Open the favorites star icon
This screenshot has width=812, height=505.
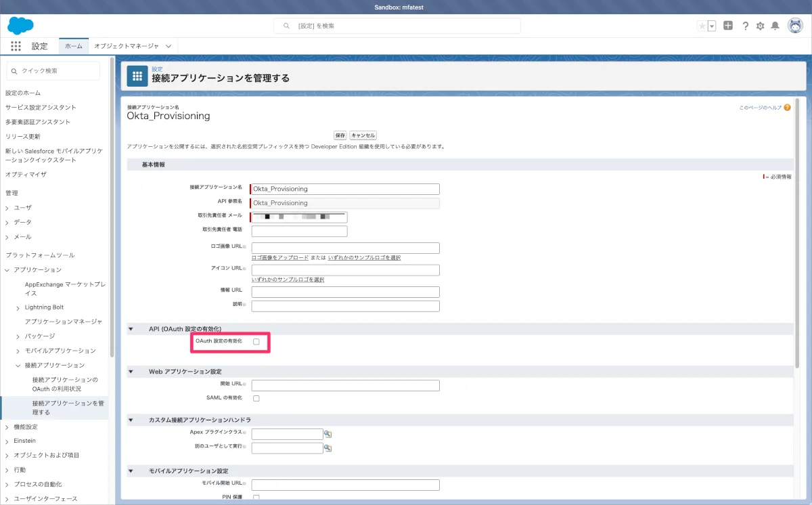click(702, 26)
